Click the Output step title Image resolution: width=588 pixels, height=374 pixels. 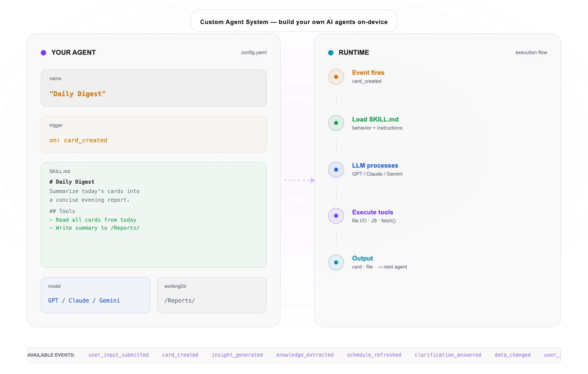(362, 258)
